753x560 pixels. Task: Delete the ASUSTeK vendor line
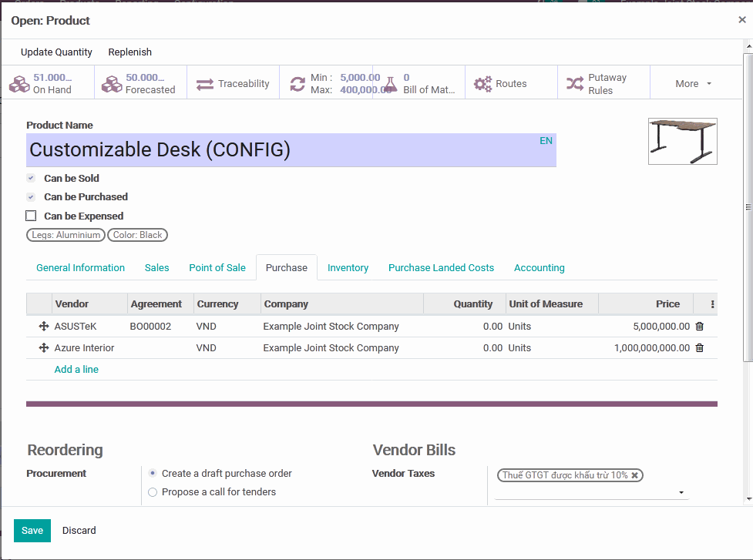click(700, 327)
